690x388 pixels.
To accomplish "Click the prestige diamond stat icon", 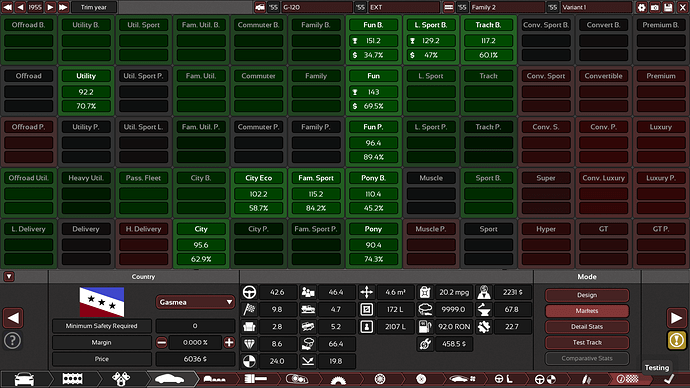I will [x=250, y=344].
